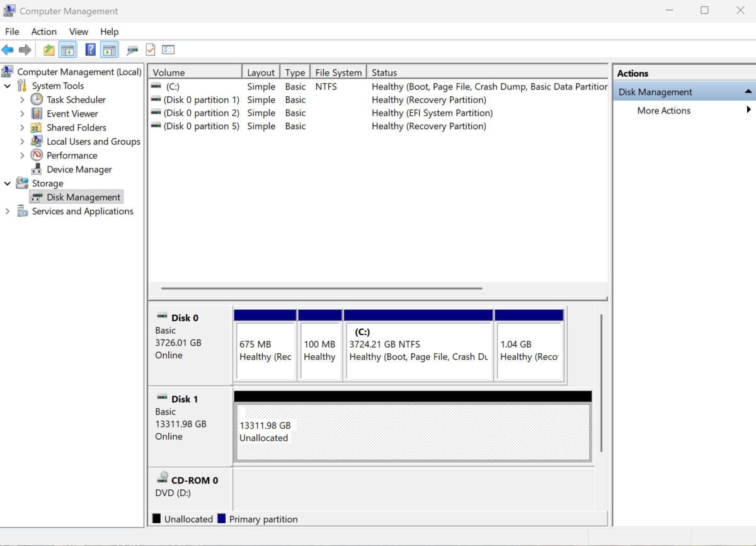This screenshot has height=546, width=756.
Task: Click the Computer Management (Local) root node
Action: click(79, 71)
